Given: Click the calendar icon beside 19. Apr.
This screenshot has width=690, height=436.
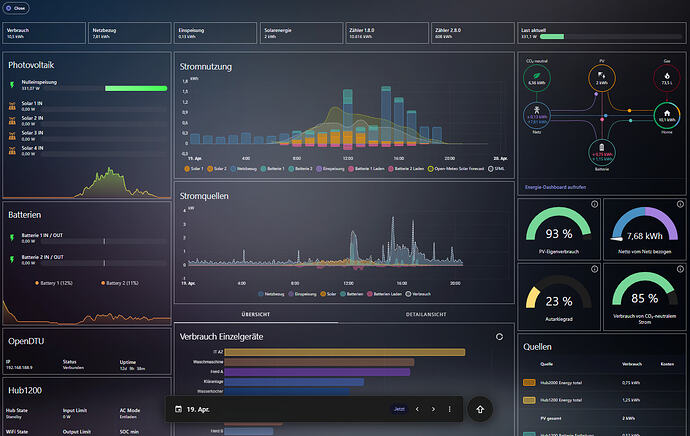Looking at the screenshot, I should coord(178,409).
